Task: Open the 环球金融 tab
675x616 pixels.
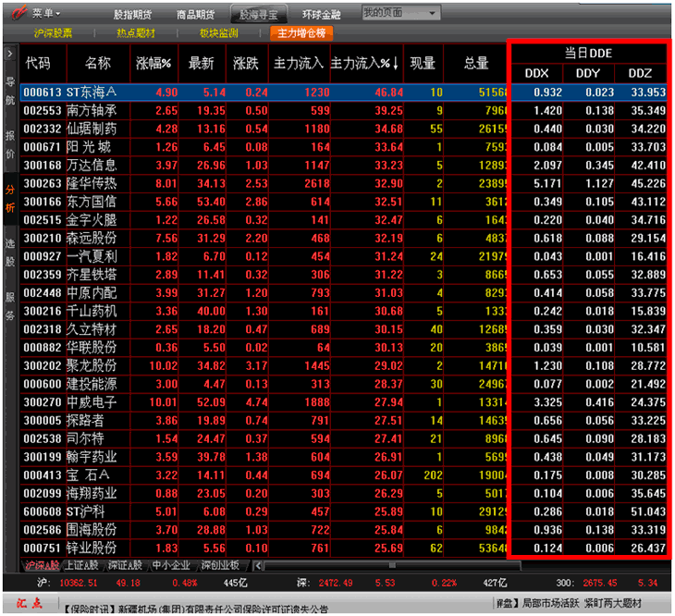Action: [x=321, y=15]
